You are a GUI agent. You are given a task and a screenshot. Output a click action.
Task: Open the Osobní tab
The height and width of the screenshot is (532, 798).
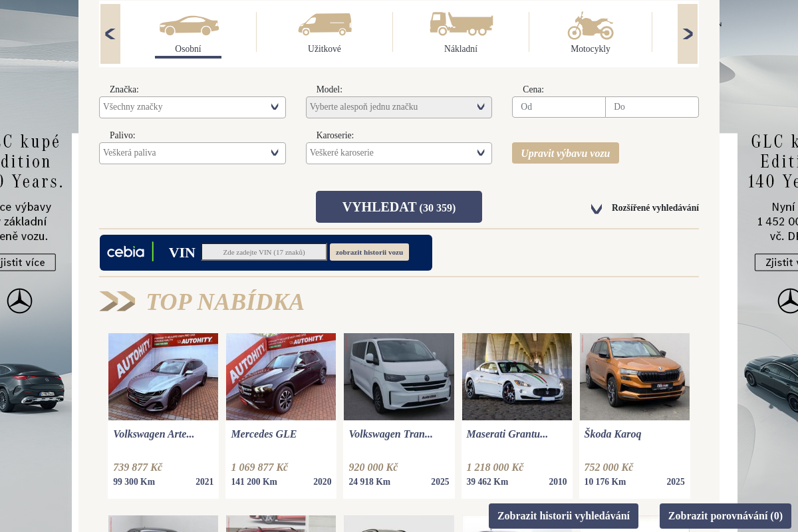tap(188, 49)
